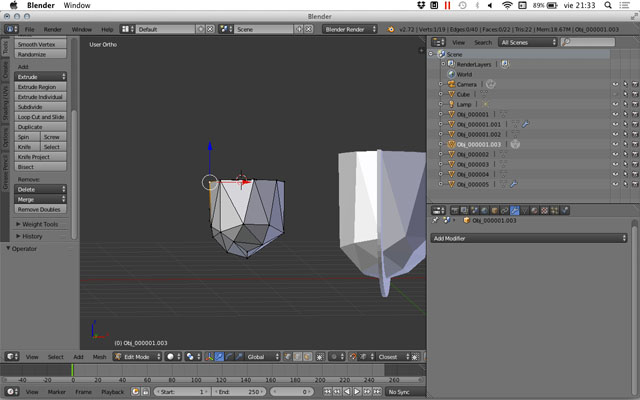Open the Mesh Data triangle tab icon
The image size is (640, 400).
(524, 210)
